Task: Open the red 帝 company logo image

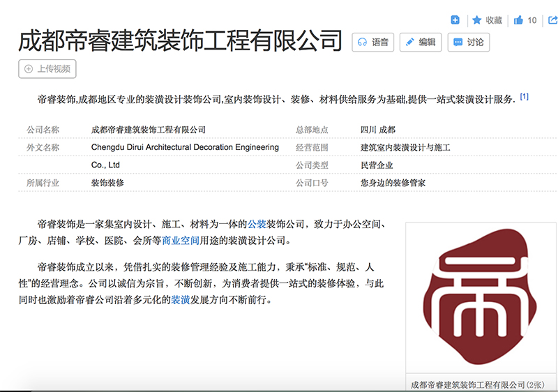Action: [x=481, y=297]
